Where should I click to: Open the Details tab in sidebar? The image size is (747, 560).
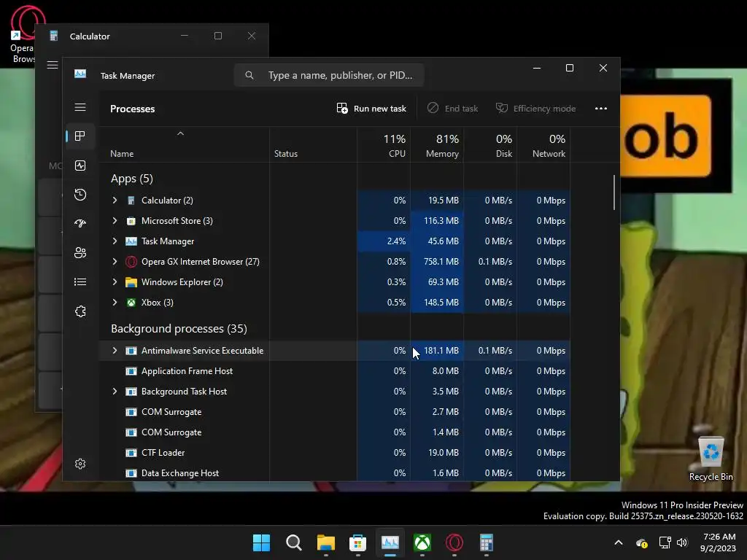click(80, 282)
